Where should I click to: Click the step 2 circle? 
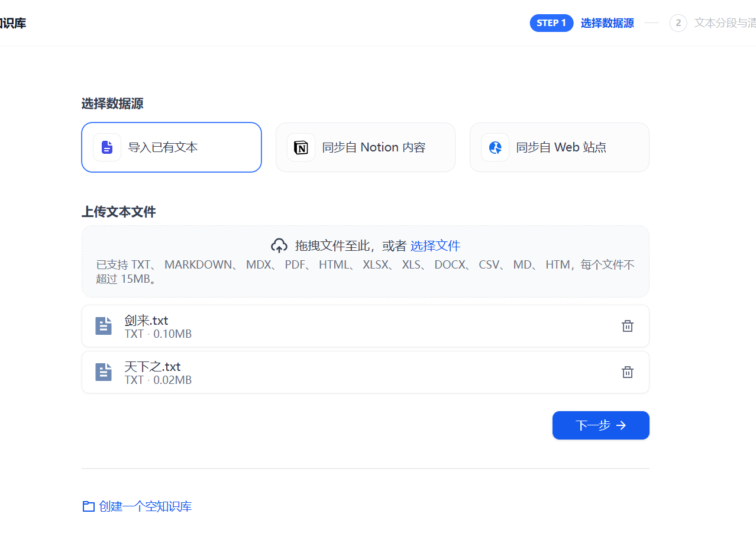pyautogui.click(x=679, y=23)
